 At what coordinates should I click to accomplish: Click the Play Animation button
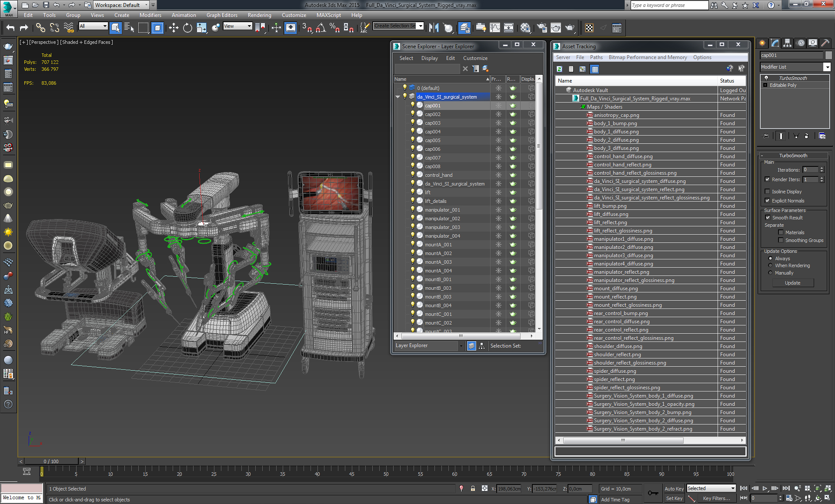[x=765, y=488]
